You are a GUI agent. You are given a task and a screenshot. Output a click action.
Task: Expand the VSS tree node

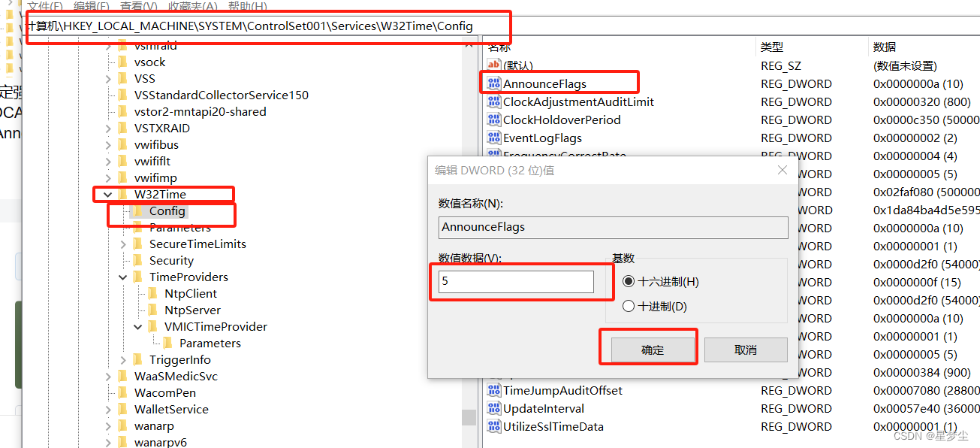108,78
